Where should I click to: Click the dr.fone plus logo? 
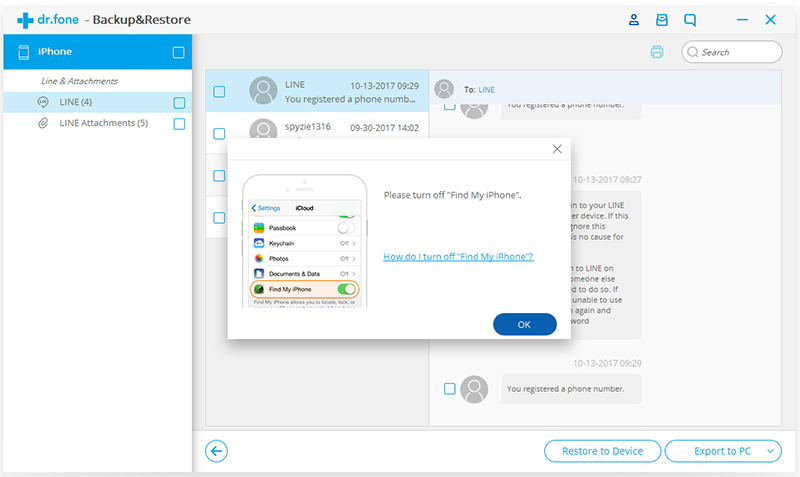[25, 20]
